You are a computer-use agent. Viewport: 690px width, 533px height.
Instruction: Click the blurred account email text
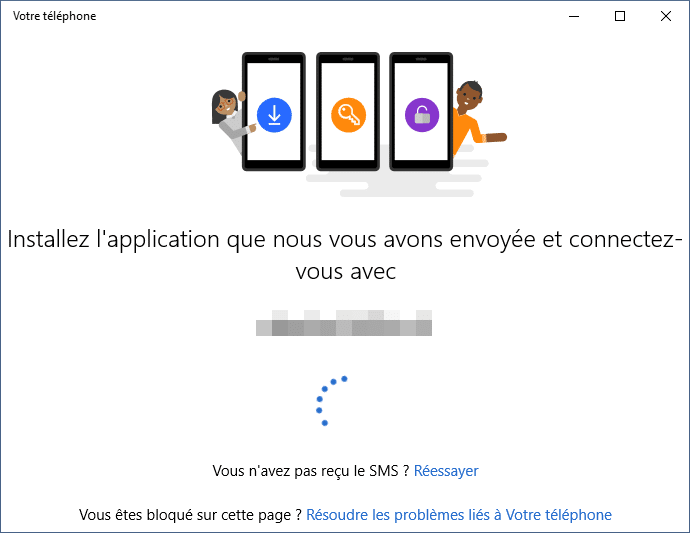tap(344, 323)
